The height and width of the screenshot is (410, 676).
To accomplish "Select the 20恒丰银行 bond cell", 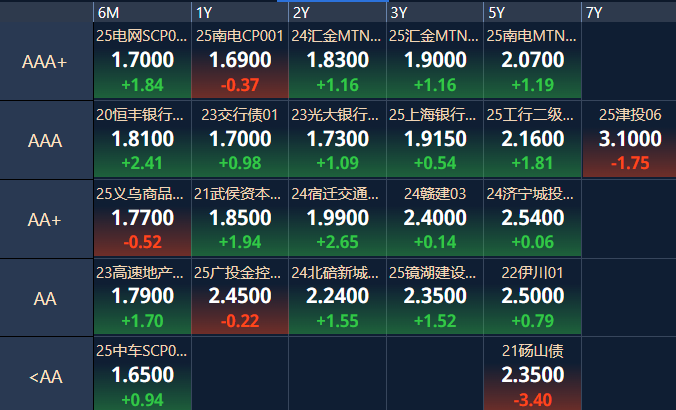I will pyautogui.click(x=142, y=139).
